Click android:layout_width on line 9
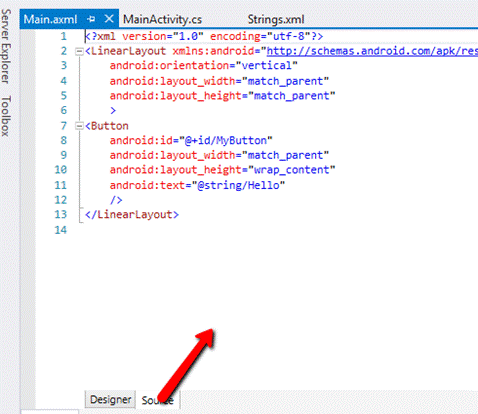This screenshot has height=414, width=478. [x=172, y=155]
